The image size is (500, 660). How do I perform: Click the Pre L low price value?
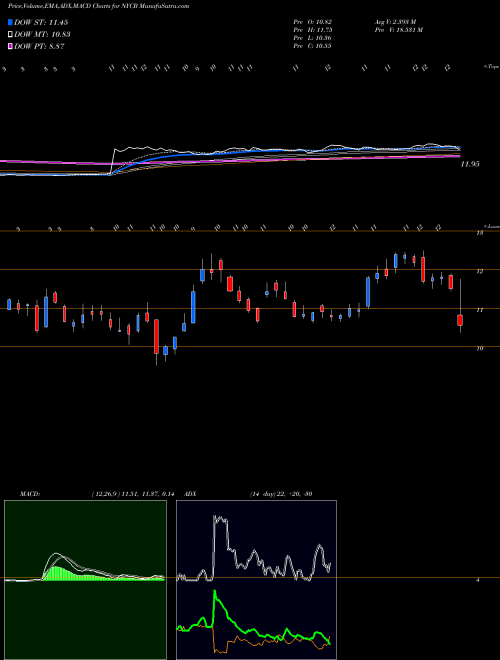click(x=313, y=38)
